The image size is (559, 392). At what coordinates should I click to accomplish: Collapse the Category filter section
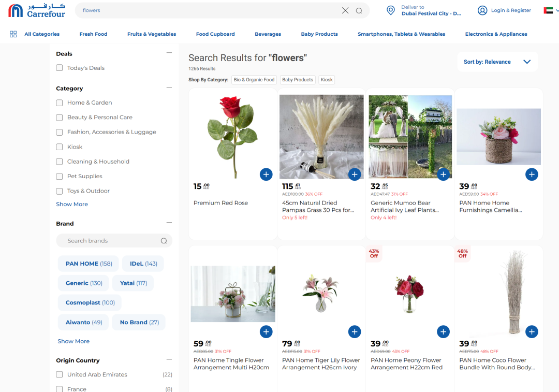click(169, 88)
